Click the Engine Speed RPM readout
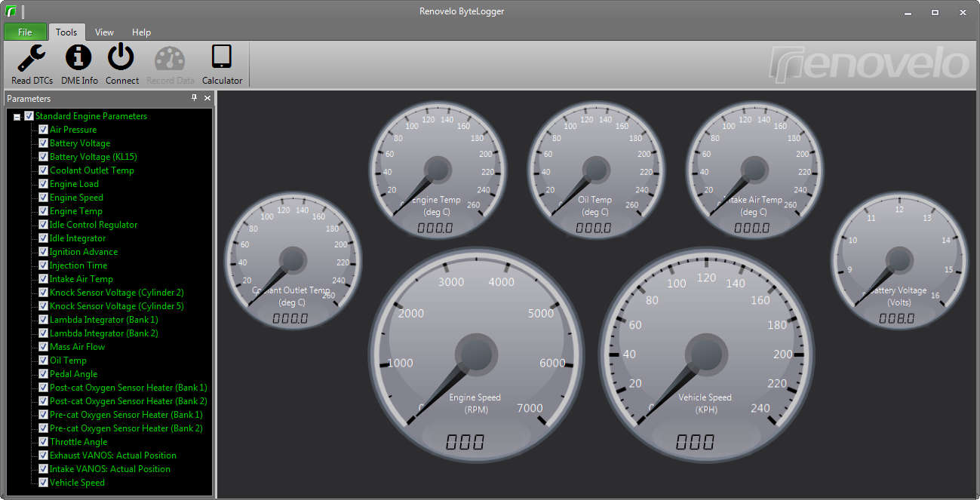 pos(465,442)
